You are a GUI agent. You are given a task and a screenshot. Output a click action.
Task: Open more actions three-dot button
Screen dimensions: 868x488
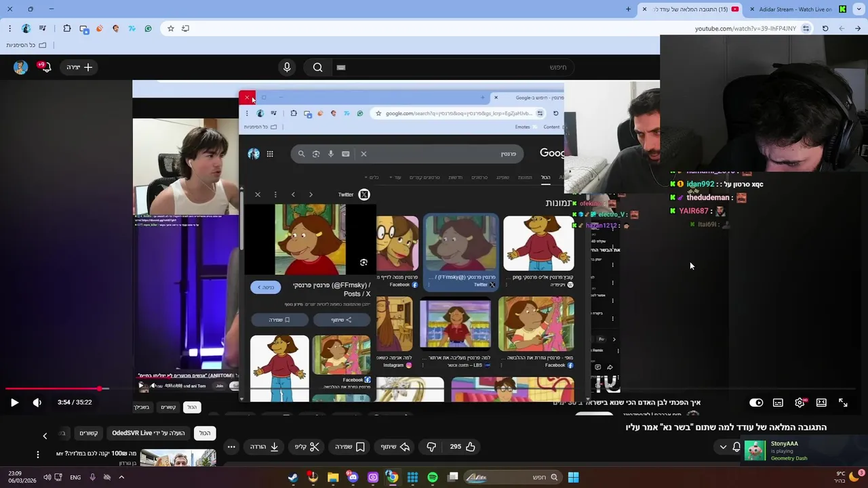231,447
